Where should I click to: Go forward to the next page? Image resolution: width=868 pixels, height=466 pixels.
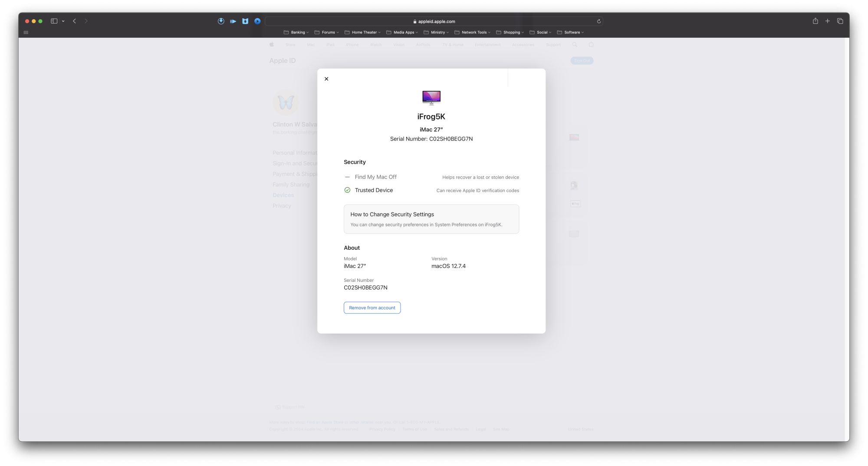coord(86,21)
